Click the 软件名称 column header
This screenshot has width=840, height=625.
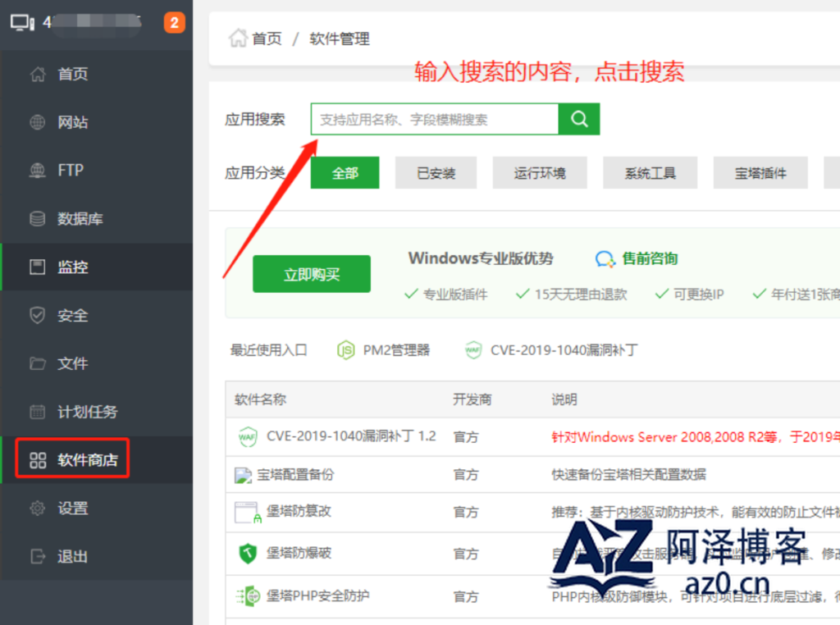[x=260, y=399]
